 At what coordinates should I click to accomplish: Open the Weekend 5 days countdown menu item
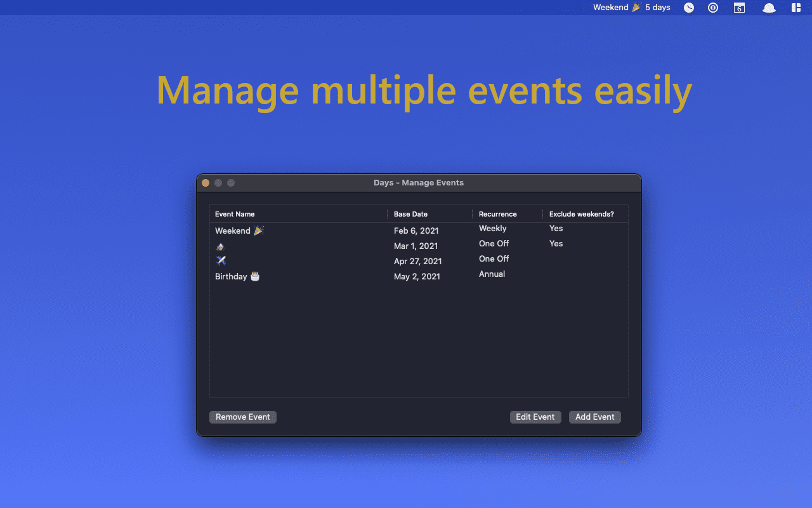point(631,8)
